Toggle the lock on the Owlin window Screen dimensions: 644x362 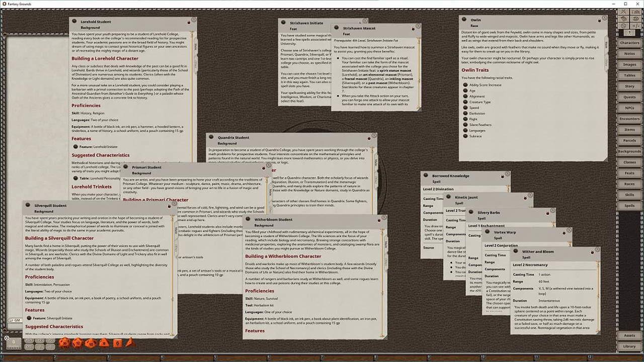tap(600, 20)
